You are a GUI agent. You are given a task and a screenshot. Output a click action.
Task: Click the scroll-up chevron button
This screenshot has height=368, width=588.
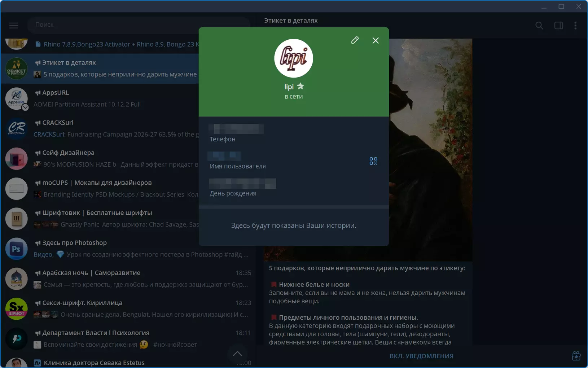(x=237, y=354)
